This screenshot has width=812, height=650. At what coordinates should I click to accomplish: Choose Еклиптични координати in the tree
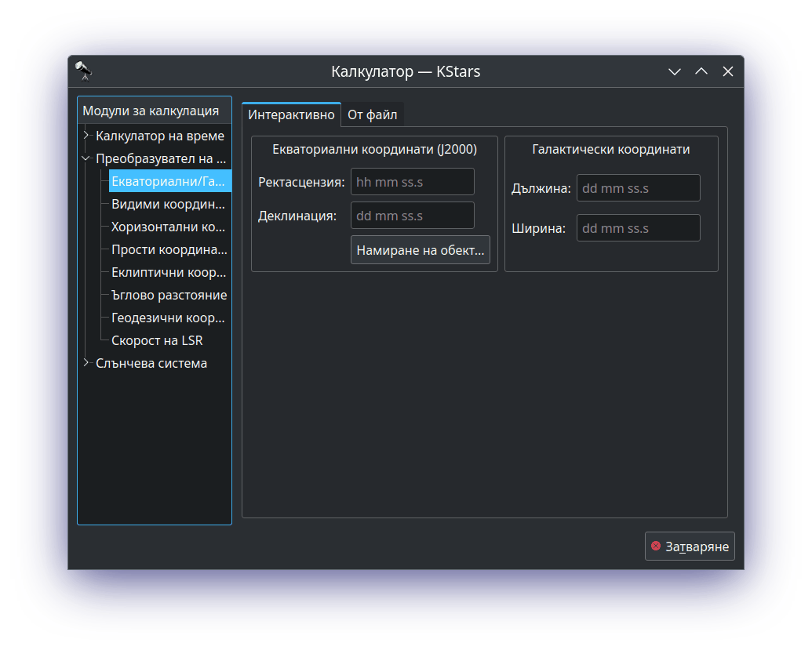pos(168,273)
